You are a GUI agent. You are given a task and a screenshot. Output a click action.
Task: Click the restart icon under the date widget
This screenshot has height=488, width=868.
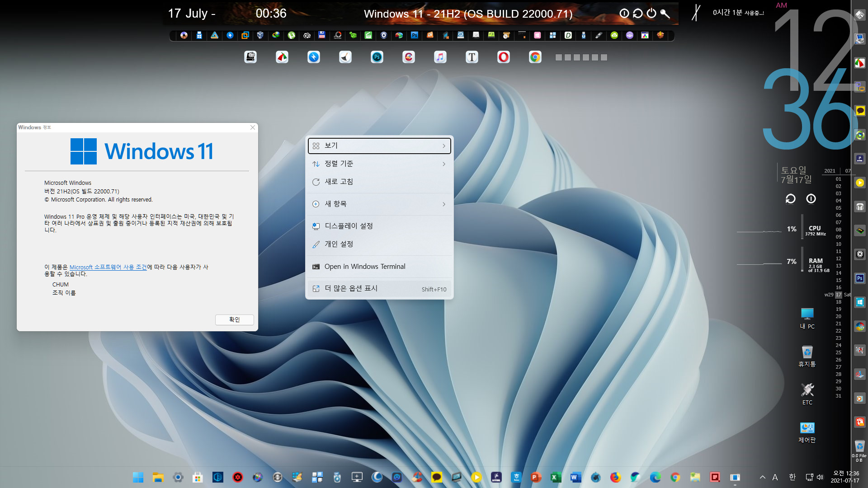[790, 199]
